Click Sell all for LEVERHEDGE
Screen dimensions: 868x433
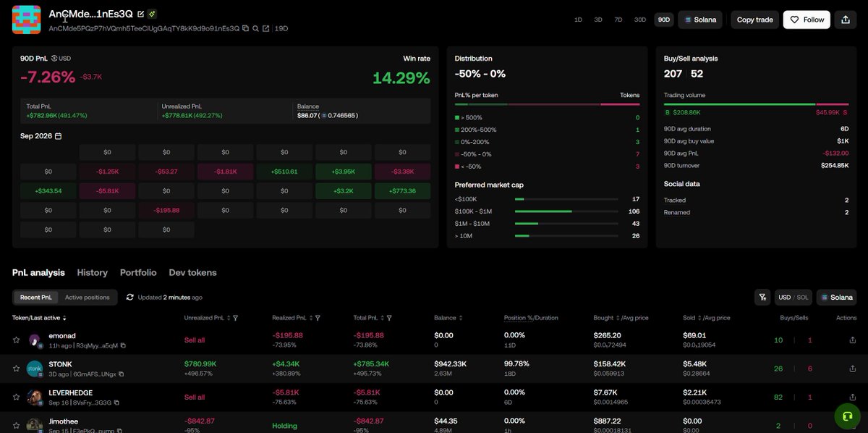(195, 398)
